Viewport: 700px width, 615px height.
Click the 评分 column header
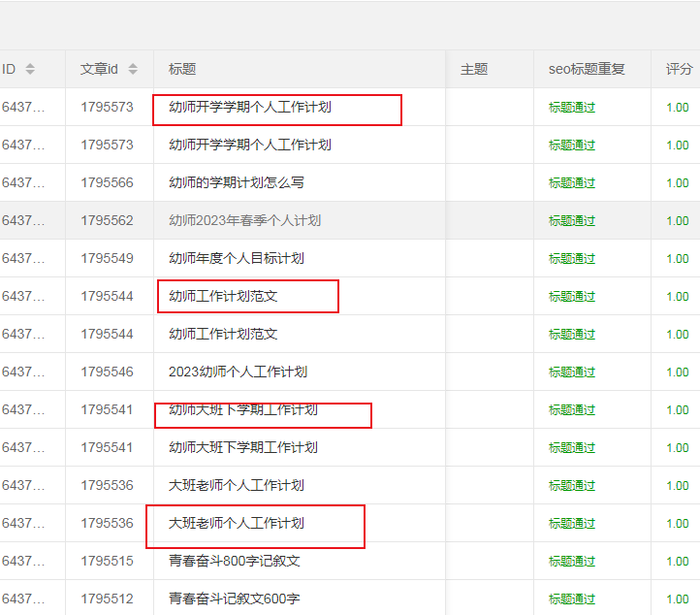tap(679, 70)
